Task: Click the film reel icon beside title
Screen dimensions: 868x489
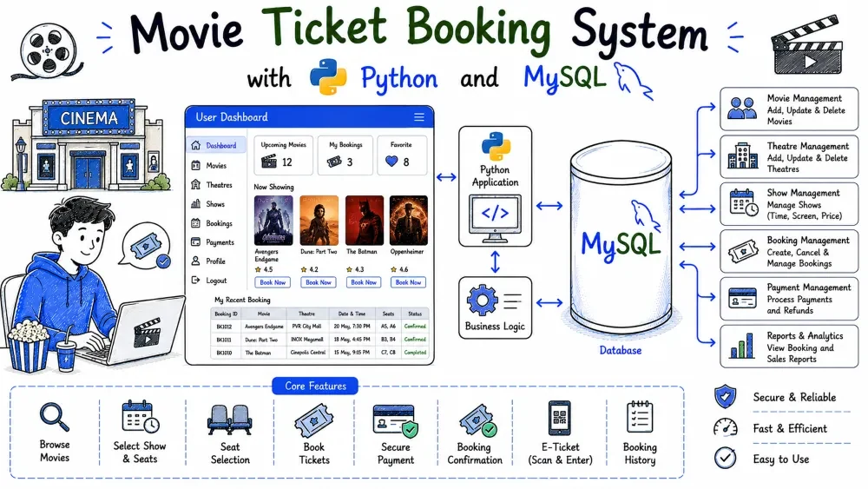Action: (x=48, y=51)
